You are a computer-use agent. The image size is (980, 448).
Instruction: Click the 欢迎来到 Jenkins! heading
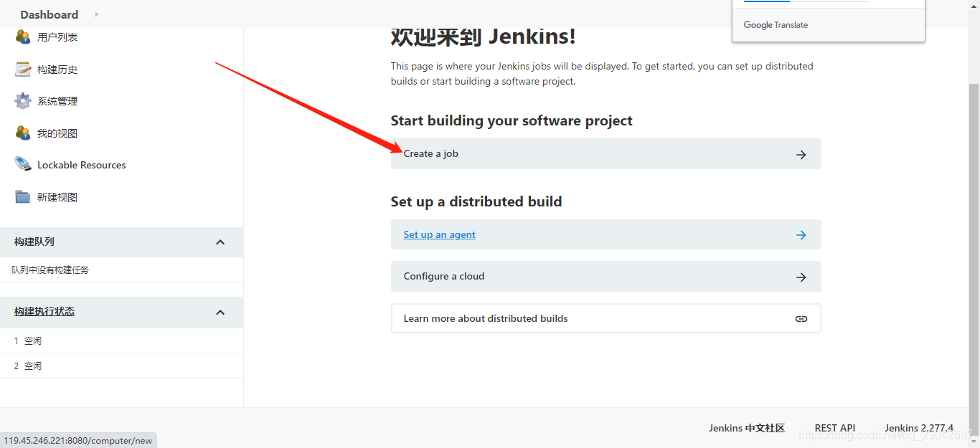484,37
